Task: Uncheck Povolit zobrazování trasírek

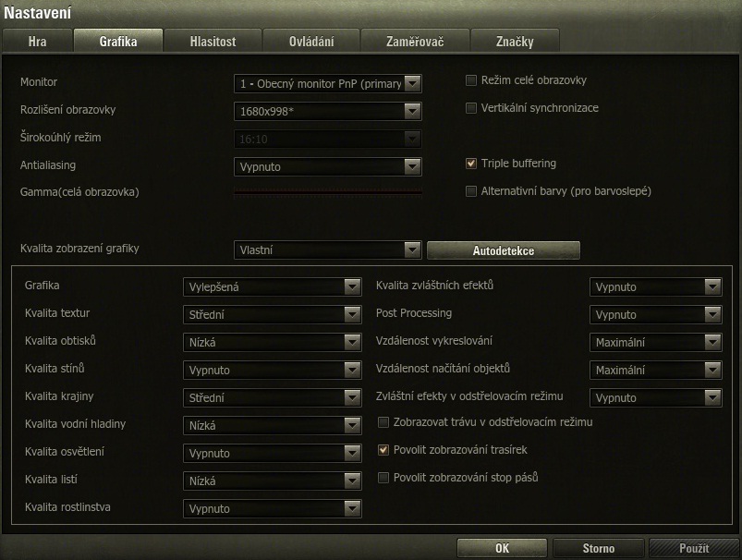Action: (x=383, y=450)
